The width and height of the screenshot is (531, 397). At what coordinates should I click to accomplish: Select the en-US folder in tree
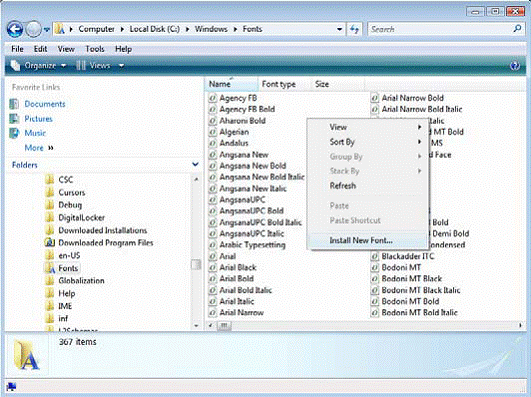[69, 255]
